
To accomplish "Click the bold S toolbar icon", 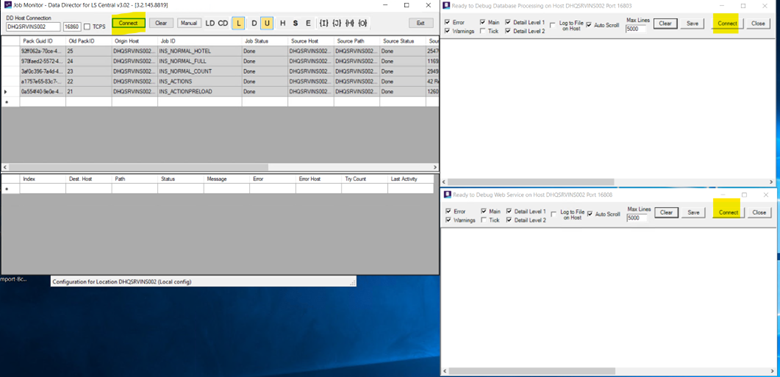I will (295, 23).
